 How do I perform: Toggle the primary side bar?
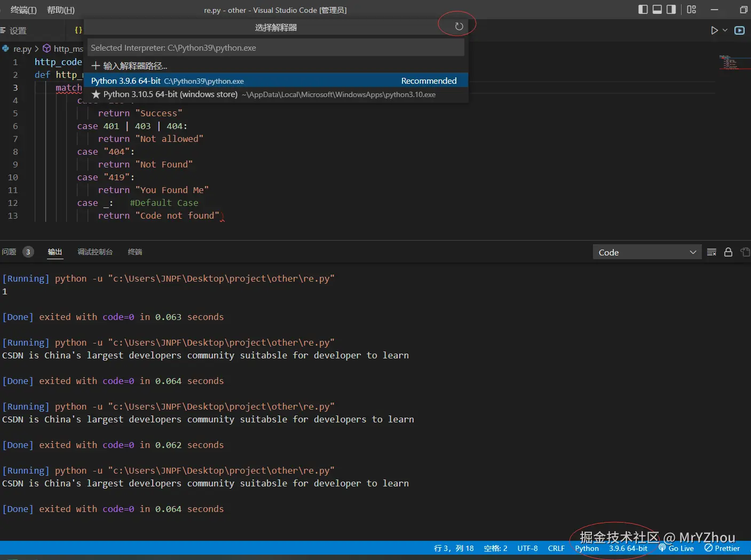pos(643,10)
